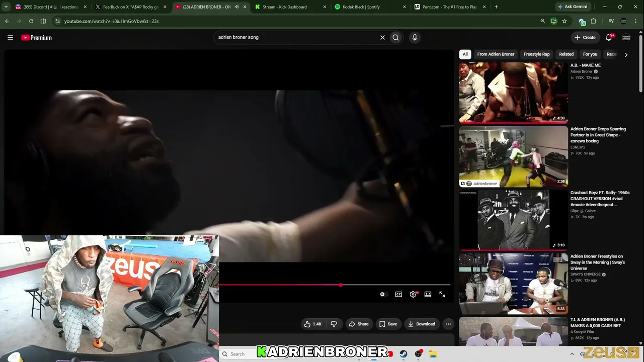
Task: Expand the Chrome tab search dropdown
Action: point(6,7)
